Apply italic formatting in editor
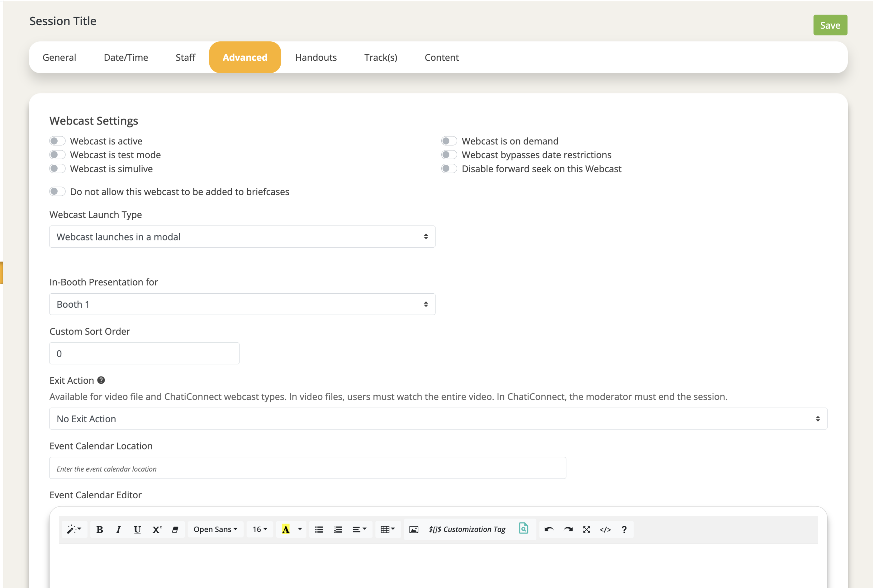This screenshot has height=588, width=873. [x=118, y=529]
